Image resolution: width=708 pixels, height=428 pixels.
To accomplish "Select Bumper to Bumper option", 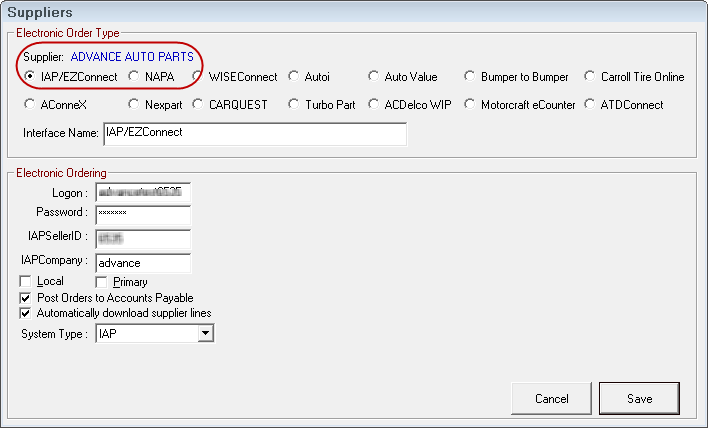I will [470, 77].
